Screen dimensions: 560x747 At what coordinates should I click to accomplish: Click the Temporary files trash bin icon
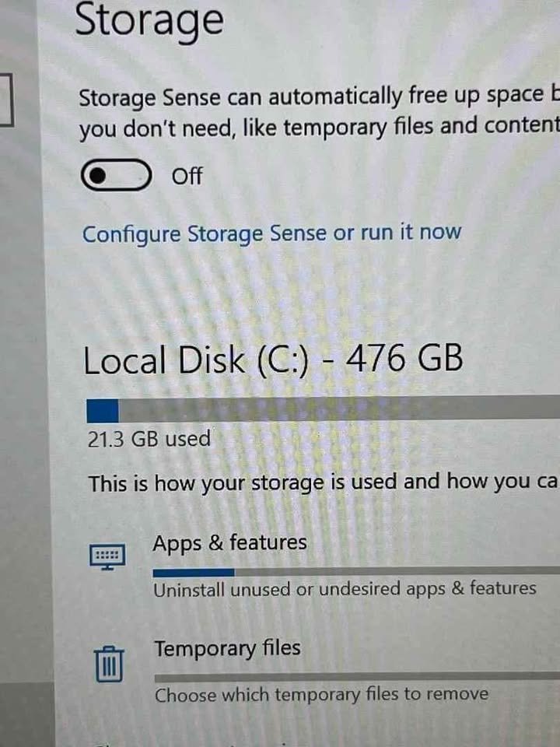[109, 664]
